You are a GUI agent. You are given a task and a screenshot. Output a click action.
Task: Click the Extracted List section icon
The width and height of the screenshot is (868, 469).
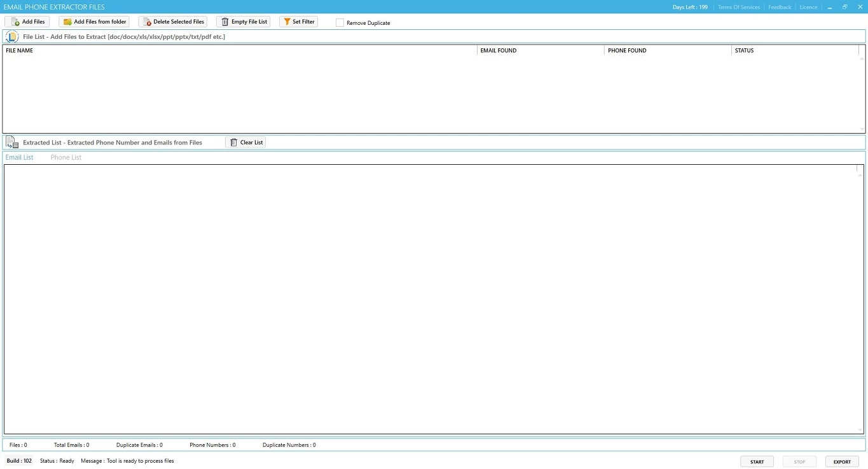point(12,143)
